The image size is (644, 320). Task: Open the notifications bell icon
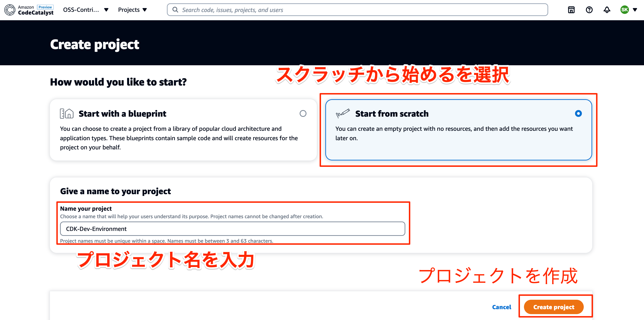pos(607,10)
